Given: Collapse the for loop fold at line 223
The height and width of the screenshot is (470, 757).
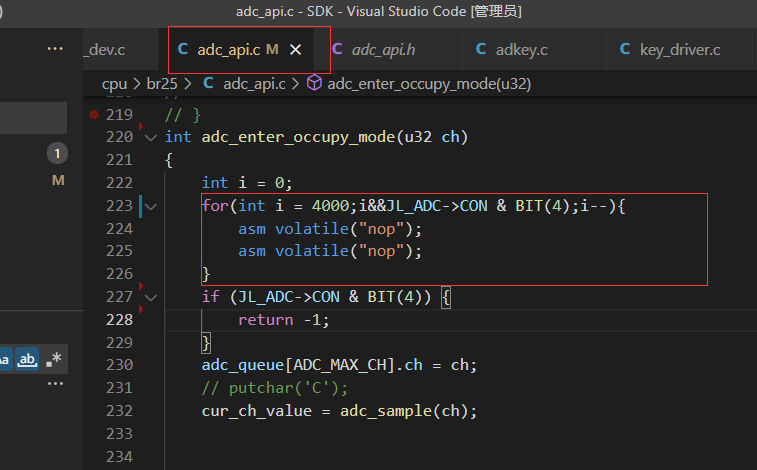Looking at the screenshot, I should click(x=151, y=207).
